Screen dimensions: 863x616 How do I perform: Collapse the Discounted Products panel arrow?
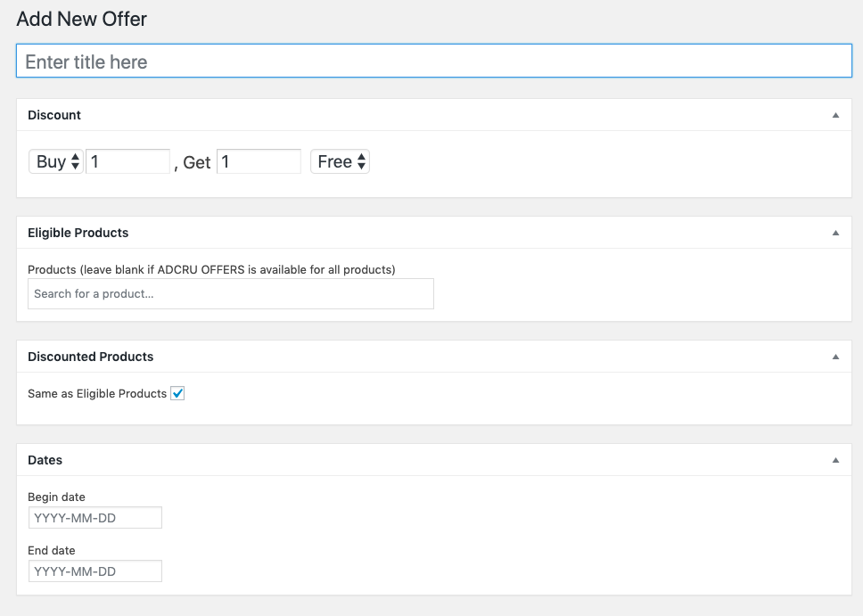(x=835, y=357)
